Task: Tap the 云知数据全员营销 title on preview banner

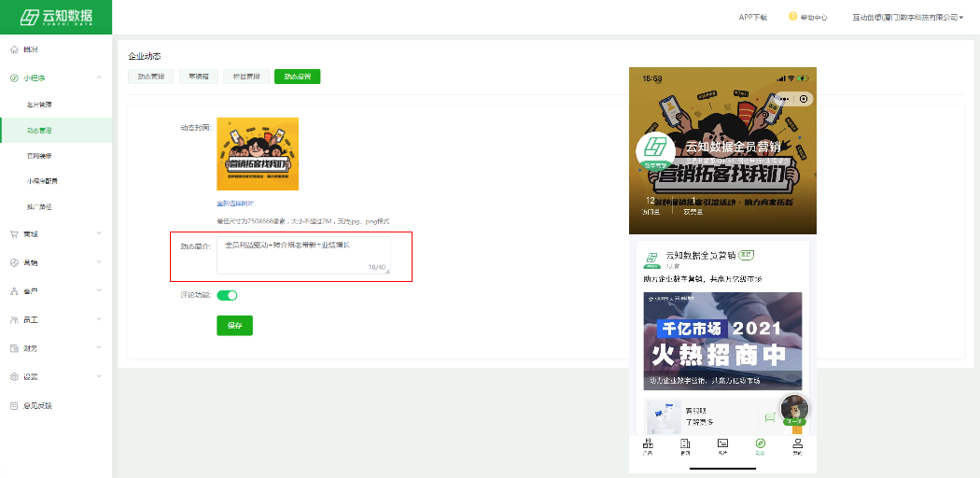Action: coord(733,148)
